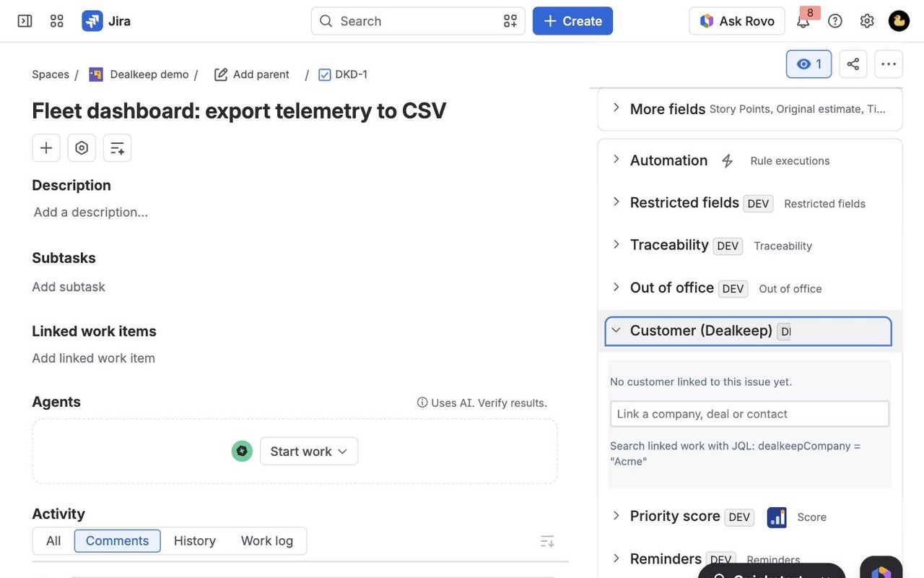This screenshot has width=924, height=578.
Task: Click the Create button
Action: [x=572, y=21]
